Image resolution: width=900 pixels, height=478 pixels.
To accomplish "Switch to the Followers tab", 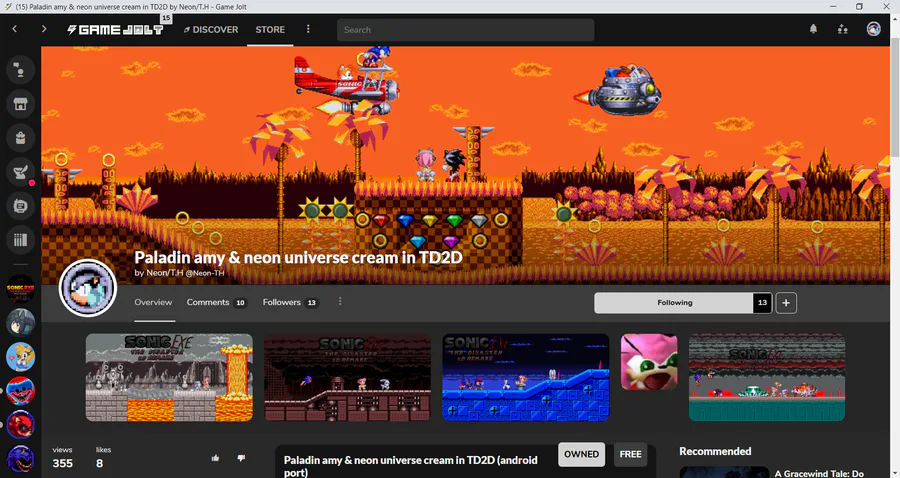I will (x=290, y=302).
